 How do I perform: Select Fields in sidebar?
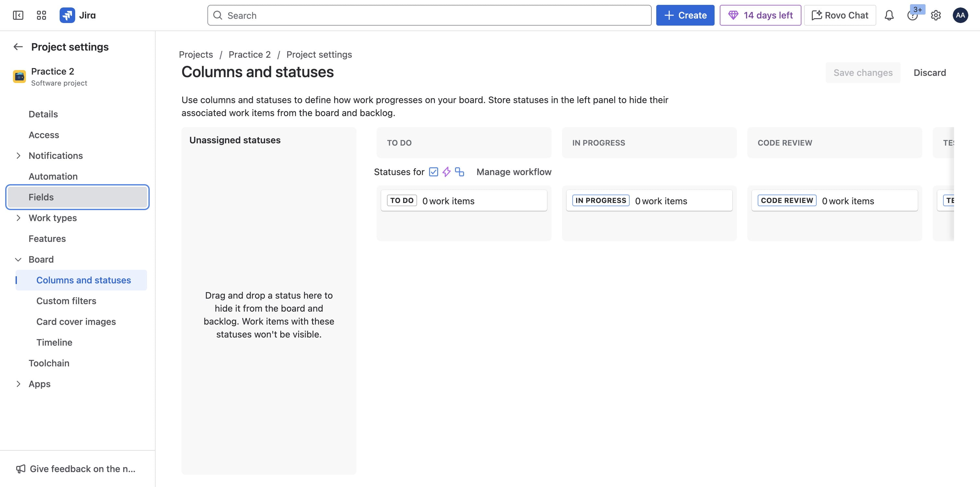[77, 197]
